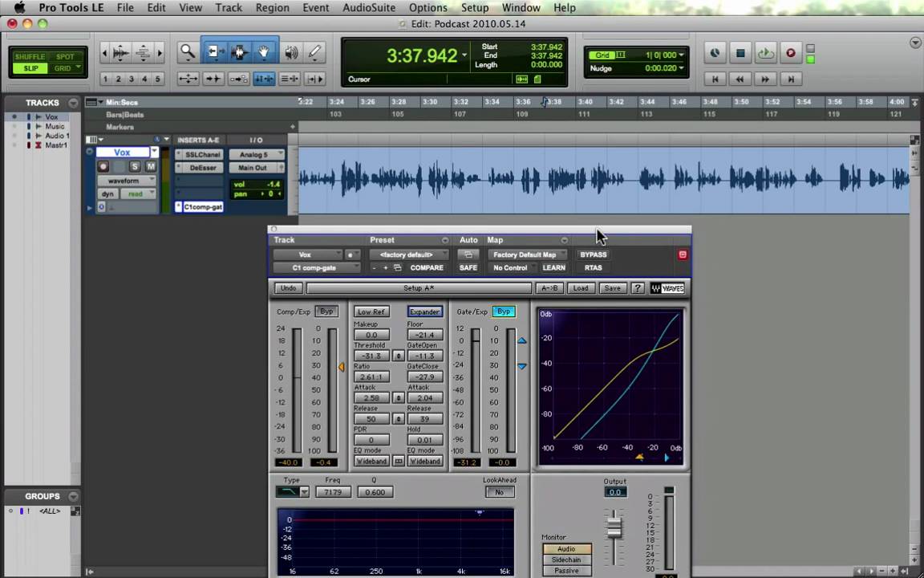Click the Rewind transport button
Image resolution: width=924 pixels, height=578 pixels.
[740, 79]
